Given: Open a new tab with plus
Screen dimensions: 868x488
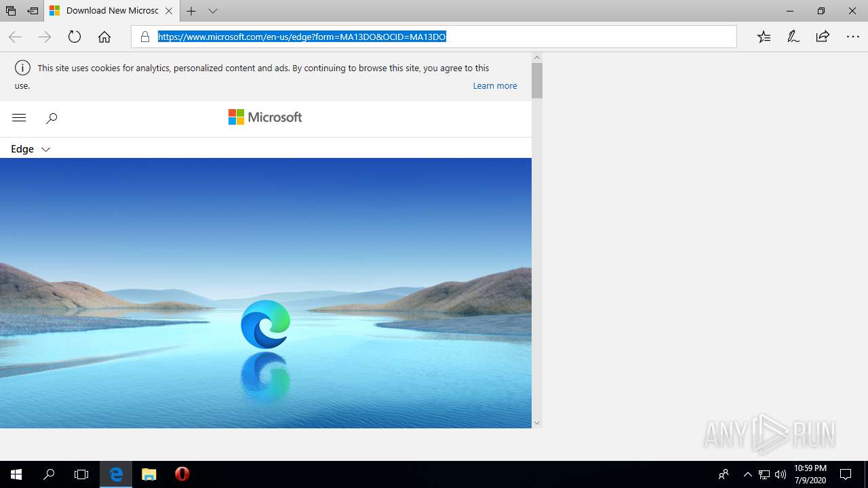Looking at the screenshot, I should click(191, 11).
